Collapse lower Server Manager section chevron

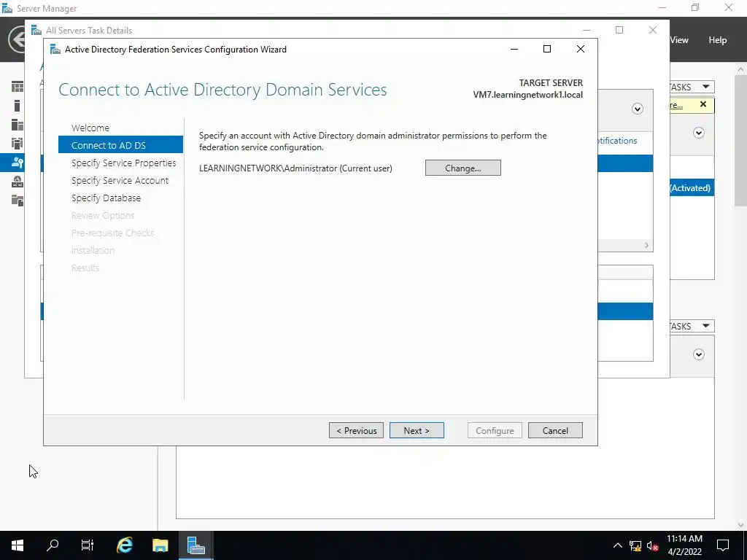coord(698,354)
